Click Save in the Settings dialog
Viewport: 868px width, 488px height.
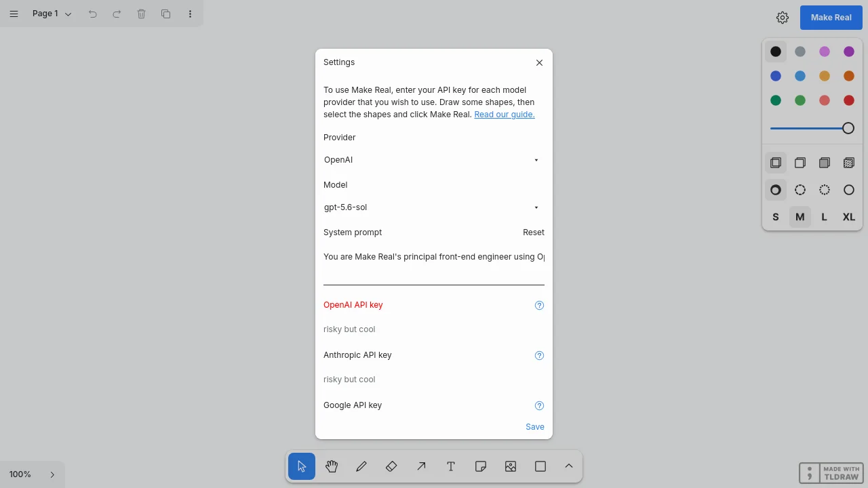[535, 427]
